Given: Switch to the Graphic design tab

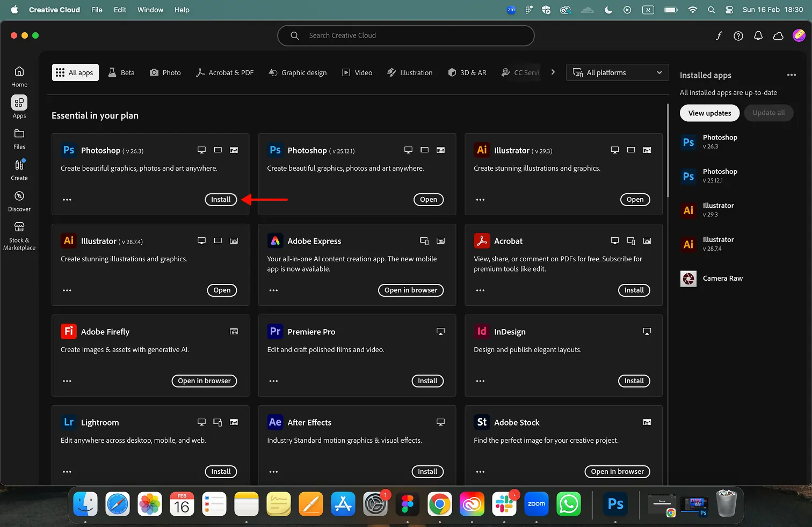Looking at the screenshot, I should coord(298,72).
